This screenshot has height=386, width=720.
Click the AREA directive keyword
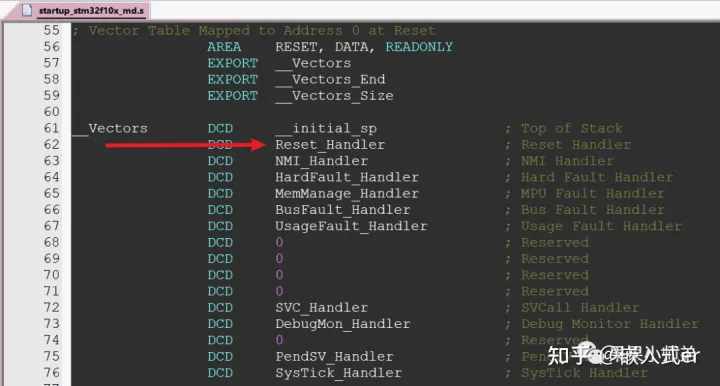[x=224, y=47]
